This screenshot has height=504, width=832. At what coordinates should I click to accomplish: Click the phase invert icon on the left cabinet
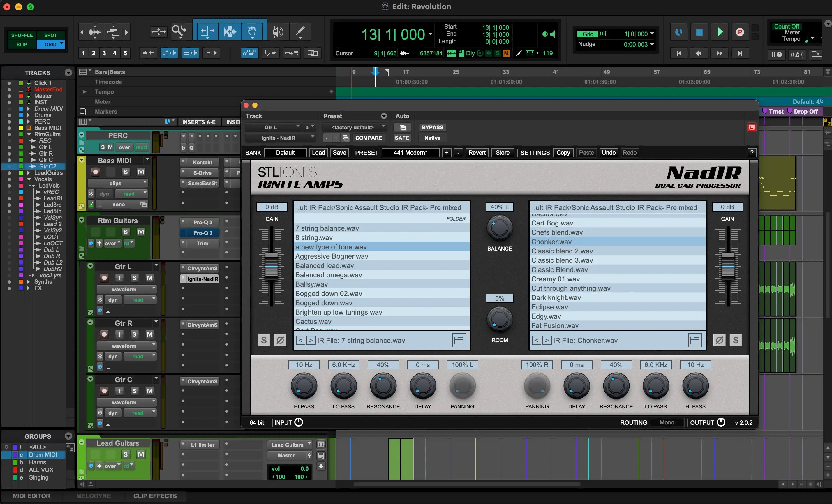(x=280, y=340)
